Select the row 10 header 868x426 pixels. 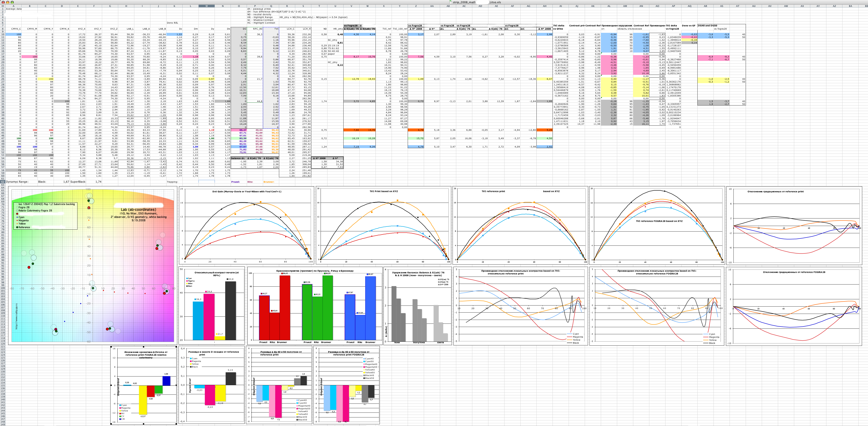click(2, 34)
